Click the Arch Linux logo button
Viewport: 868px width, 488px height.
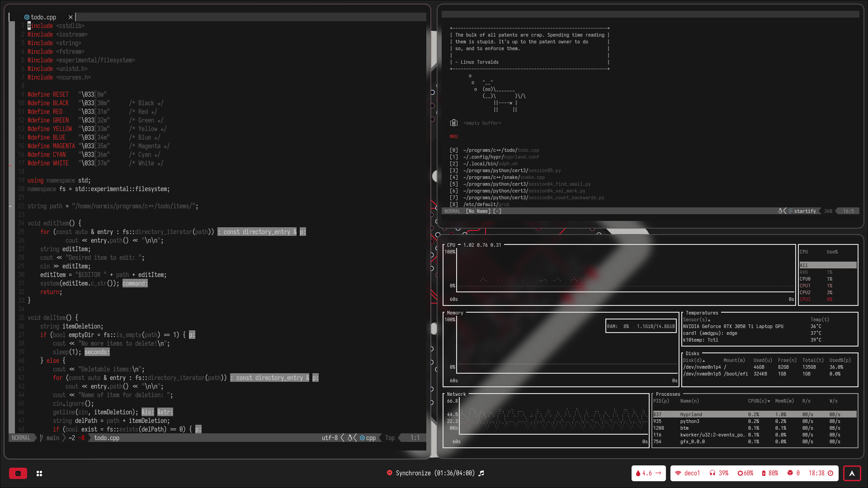coord(852,473)
